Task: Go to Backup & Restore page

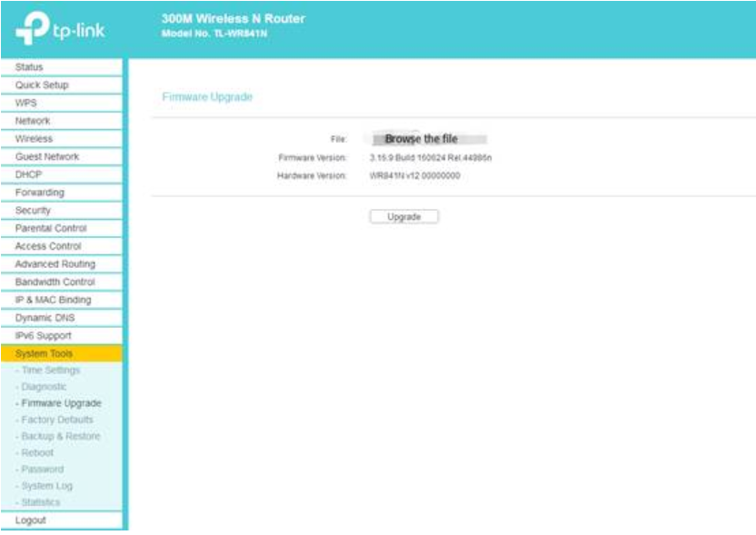Action: pyautogui.click(x=60, y=436)
